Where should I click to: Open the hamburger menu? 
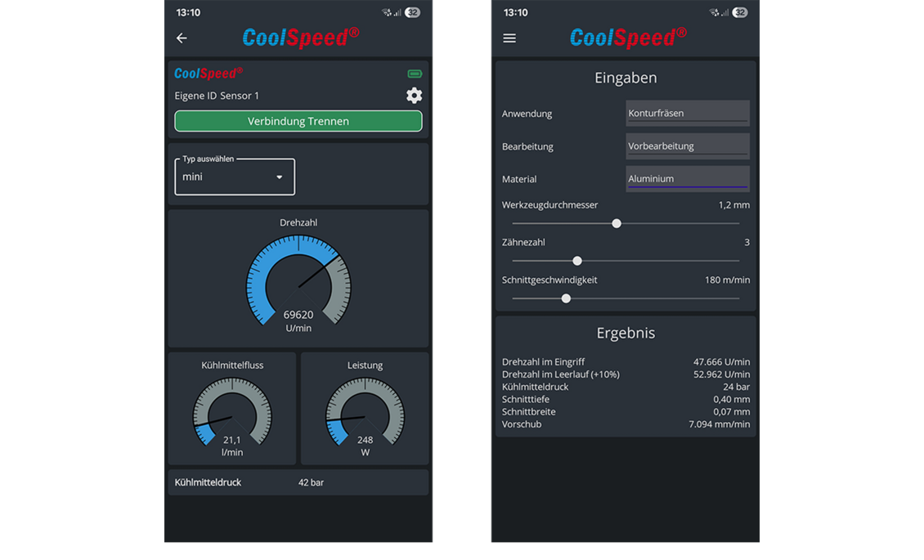tap(509, 38)
